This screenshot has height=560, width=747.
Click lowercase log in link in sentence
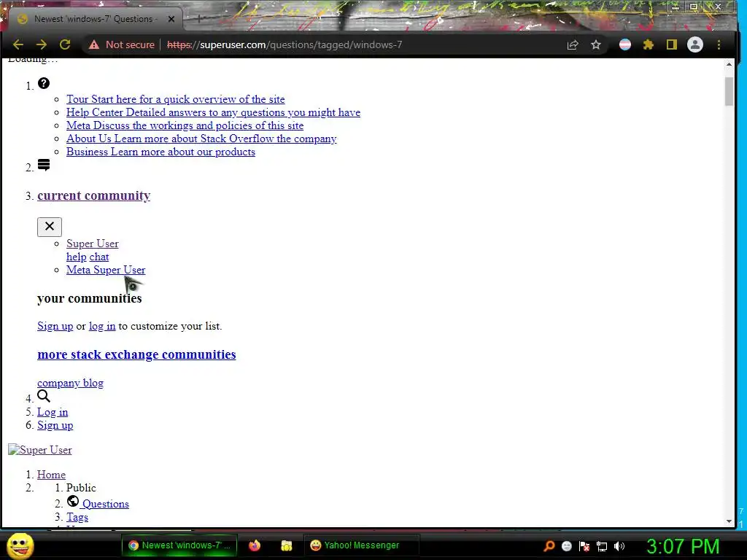pyautogui.click(x=102, y=326)
